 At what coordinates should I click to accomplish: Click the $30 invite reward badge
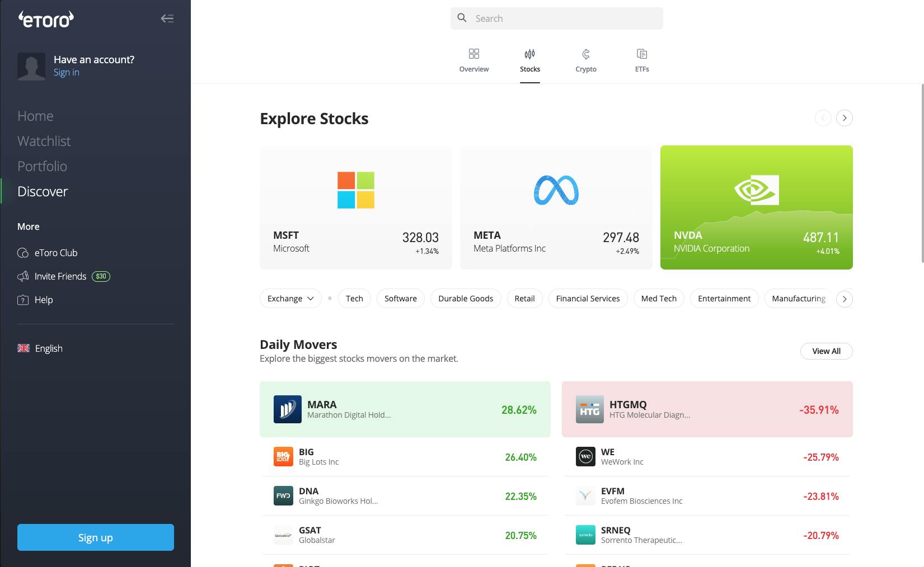[101, 276]
